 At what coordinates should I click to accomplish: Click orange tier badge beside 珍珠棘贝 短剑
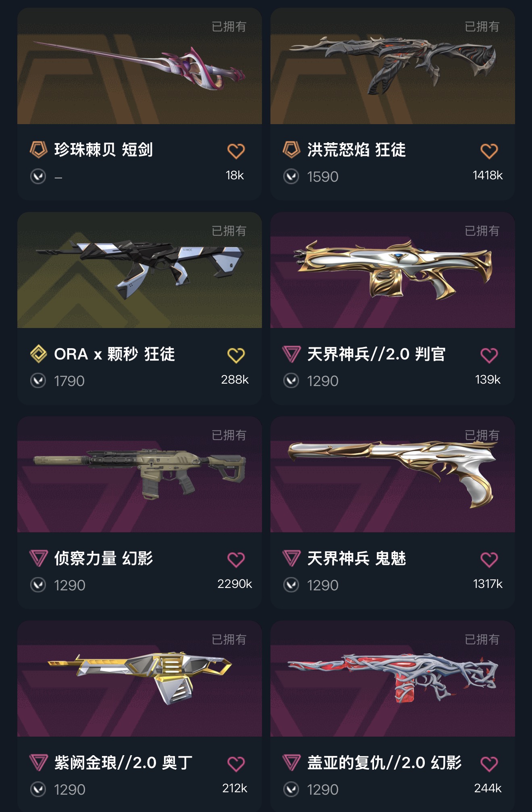coord(39,150)
